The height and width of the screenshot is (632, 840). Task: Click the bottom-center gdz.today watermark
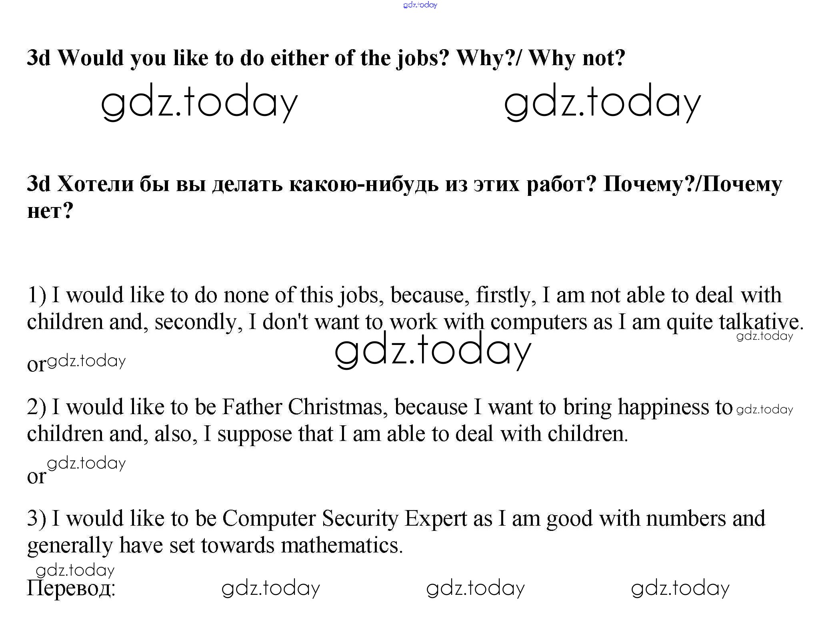point(475,588)
